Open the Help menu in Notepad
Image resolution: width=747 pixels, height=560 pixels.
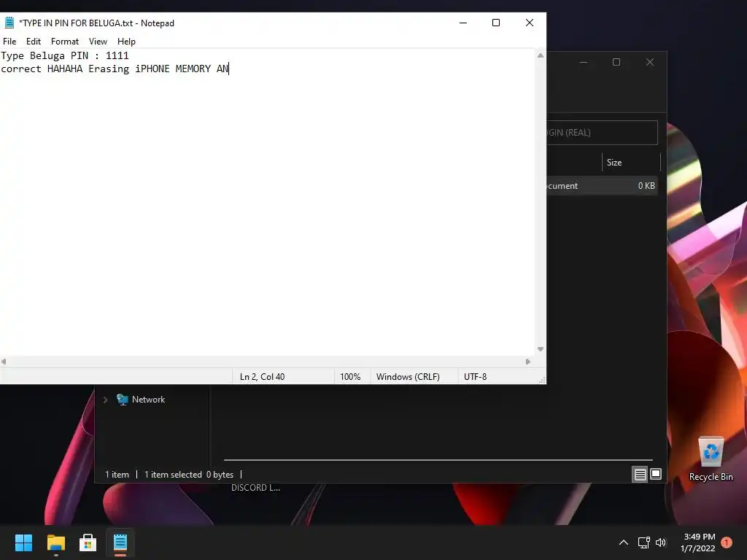click(x=126, y=42)
